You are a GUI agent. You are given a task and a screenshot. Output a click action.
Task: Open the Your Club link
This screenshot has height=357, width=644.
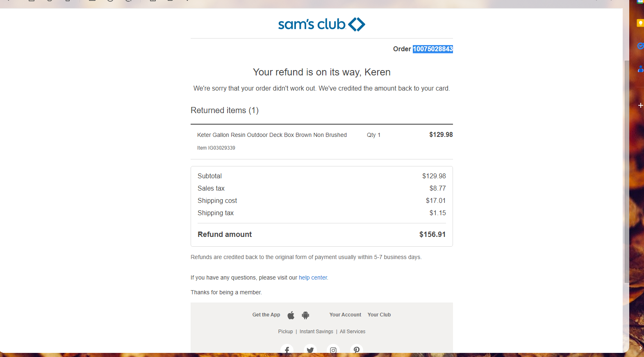pyautogui.click(x=379, y=315)
